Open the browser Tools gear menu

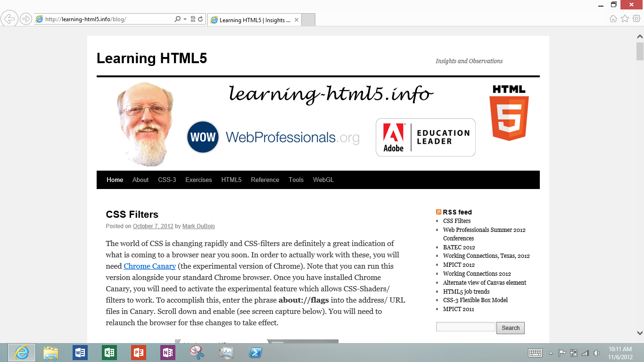636,19
